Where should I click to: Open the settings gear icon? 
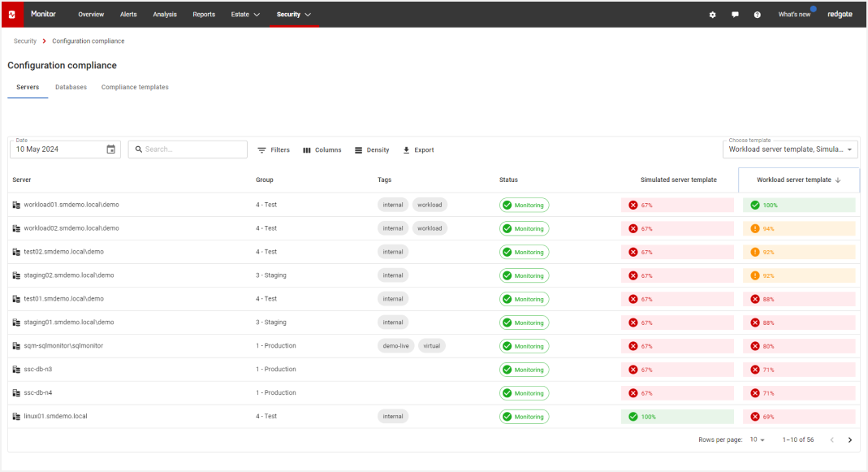tap(712, 15)
